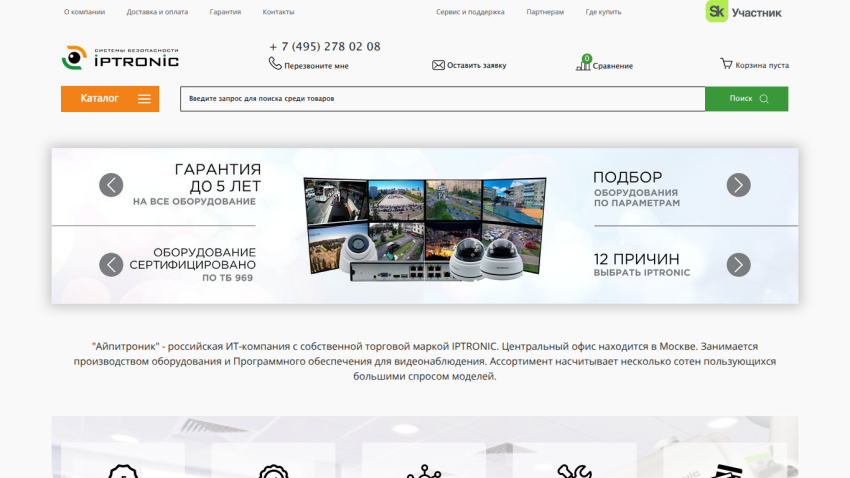Click the green Поиск button
Viewport: 850px width, 478px height.
pyautogui.click(x=746, y=99)
